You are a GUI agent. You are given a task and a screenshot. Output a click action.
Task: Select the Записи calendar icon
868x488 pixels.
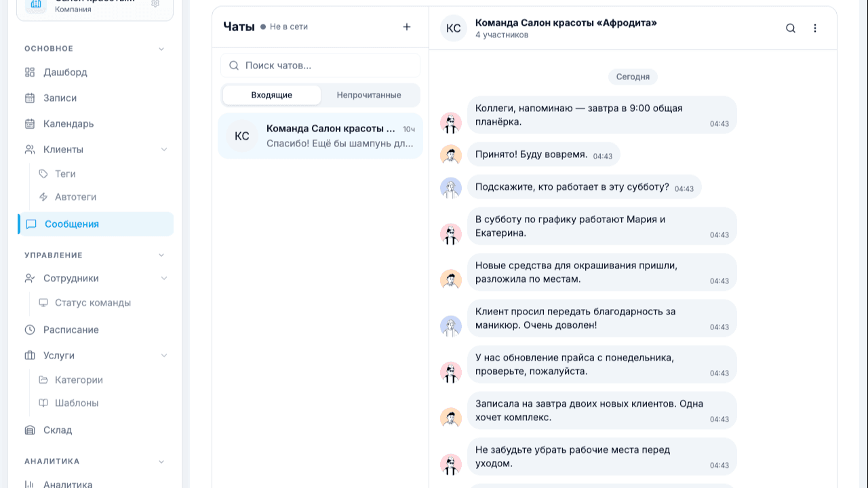tap(29, 98)
